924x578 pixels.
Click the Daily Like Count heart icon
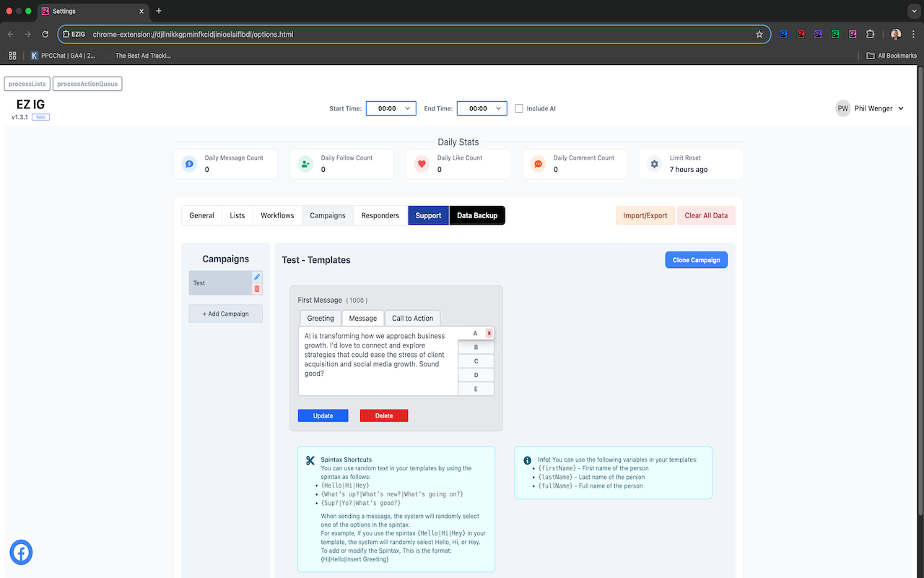[422, 164]
